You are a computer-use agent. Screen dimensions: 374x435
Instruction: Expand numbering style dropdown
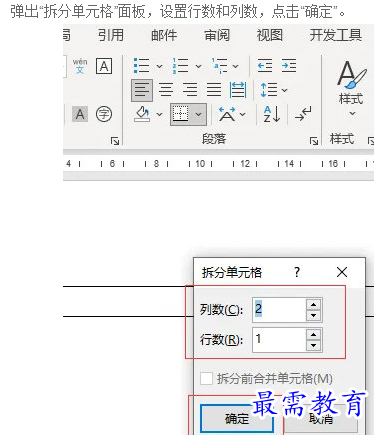point(198,66)
